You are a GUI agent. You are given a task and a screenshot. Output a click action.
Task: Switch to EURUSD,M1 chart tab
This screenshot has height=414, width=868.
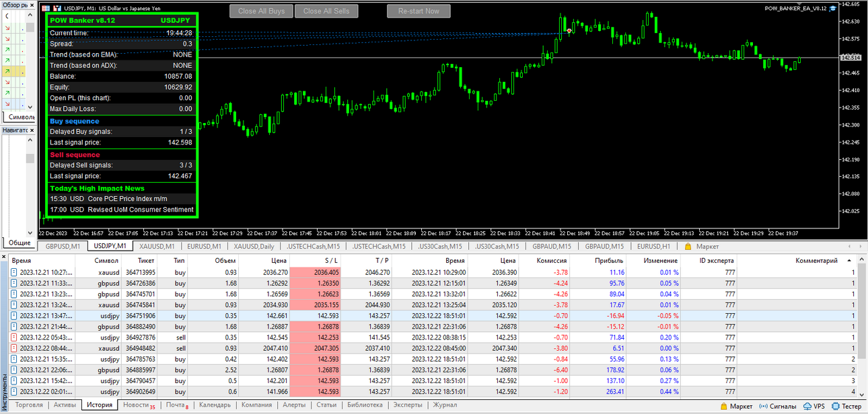pyautogui.click(x=205, y=247)
